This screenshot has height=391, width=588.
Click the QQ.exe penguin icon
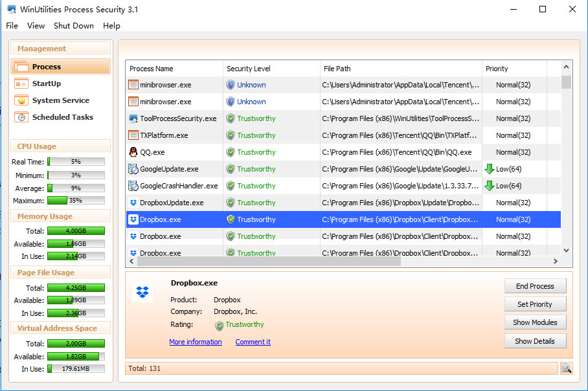coord(133,152)
